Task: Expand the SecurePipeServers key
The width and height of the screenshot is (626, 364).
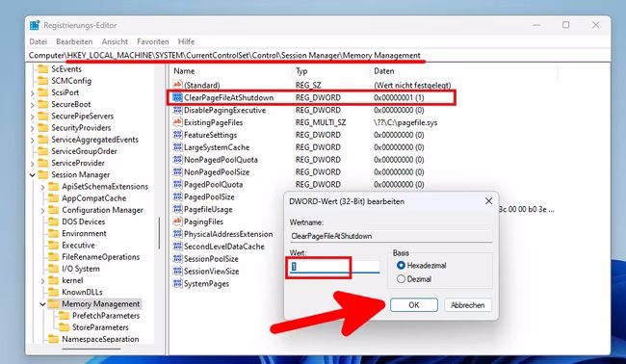Action: [33, 117]
